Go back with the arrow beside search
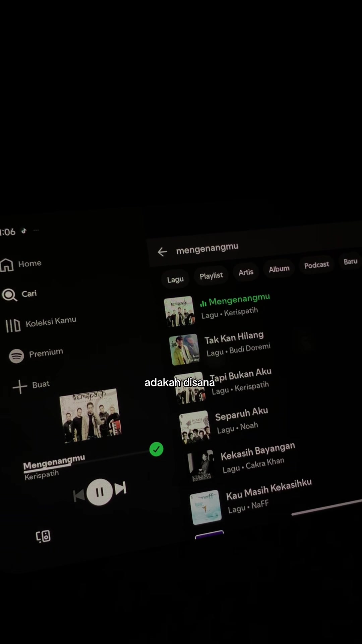Viewport: 362px width, 644px height. coord(162,252)
